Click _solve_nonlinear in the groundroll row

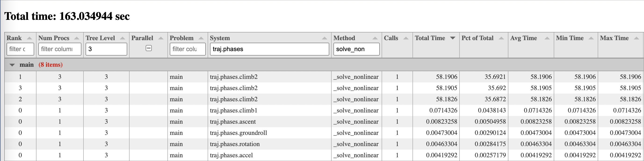pos(356,133)
